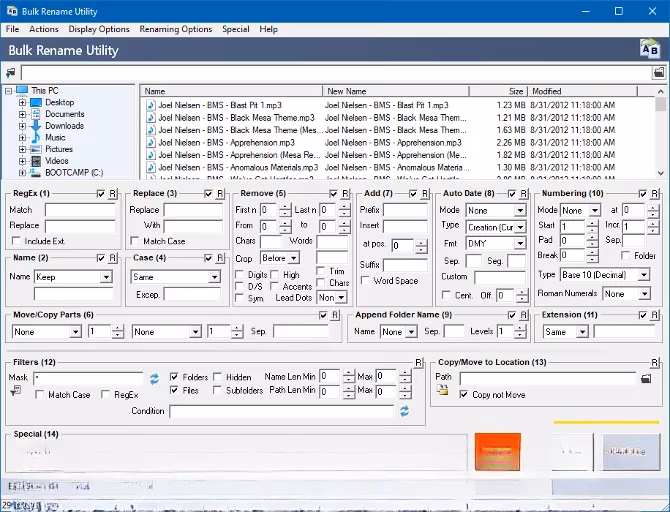The image size is (670, 512).
Task: Select BOOTCAMP (C:) drive in tree
Action: click(74, 173)
